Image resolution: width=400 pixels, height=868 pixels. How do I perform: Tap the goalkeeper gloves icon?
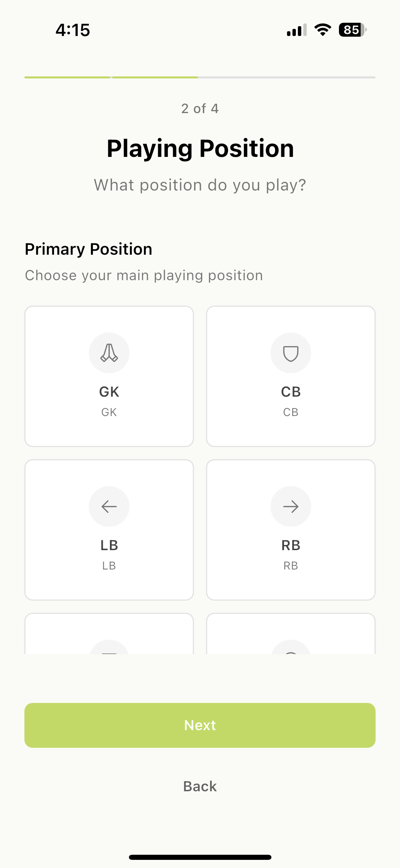pyautogui.click(x=109, y=353)
